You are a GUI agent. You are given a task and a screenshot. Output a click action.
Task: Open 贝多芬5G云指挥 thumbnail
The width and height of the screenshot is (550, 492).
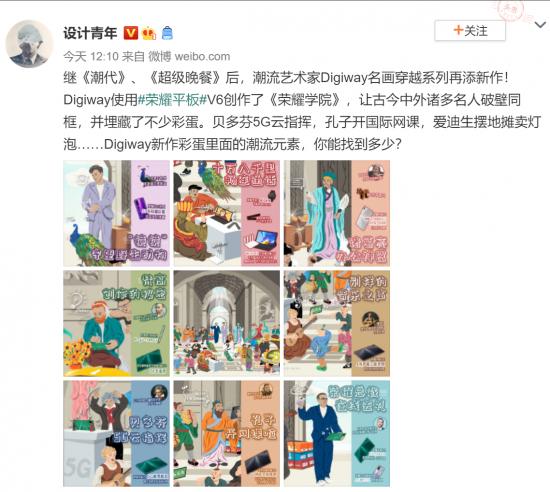pos(116,433)
